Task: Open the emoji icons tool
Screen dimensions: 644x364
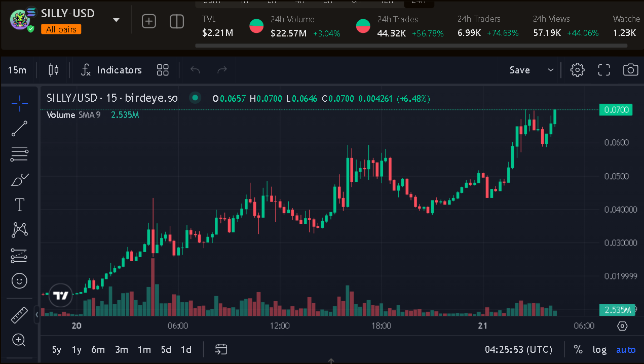Action: click(x=19, y=281)
